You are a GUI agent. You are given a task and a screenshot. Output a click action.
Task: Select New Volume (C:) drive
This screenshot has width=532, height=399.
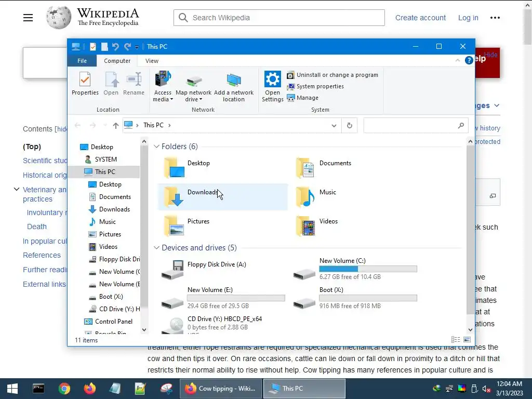tap(354, 270)
